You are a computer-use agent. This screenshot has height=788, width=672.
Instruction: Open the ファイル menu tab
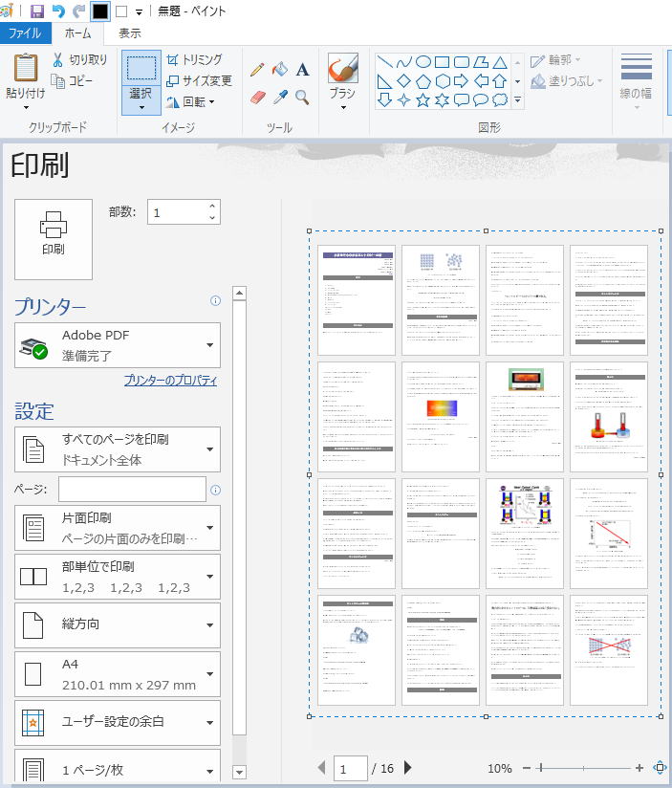pyautogui.click(x=25, y=33)
